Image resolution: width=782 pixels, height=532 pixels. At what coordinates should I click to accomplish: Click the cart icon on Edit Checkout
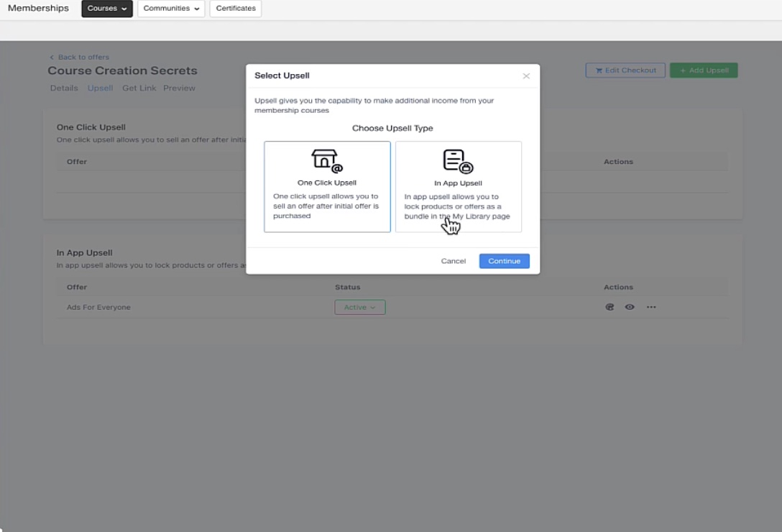599,70
